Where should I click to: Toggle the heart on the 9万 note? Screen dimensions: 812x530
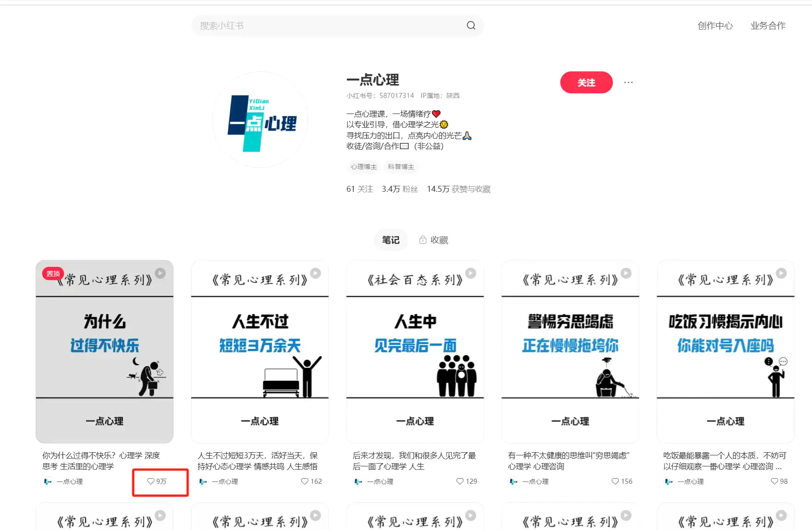click(151, 481)
